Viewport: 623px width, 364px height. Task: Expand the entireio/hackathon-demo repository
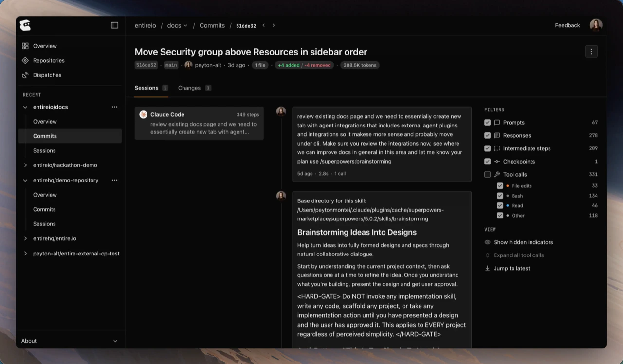click(x=25, y=165)
